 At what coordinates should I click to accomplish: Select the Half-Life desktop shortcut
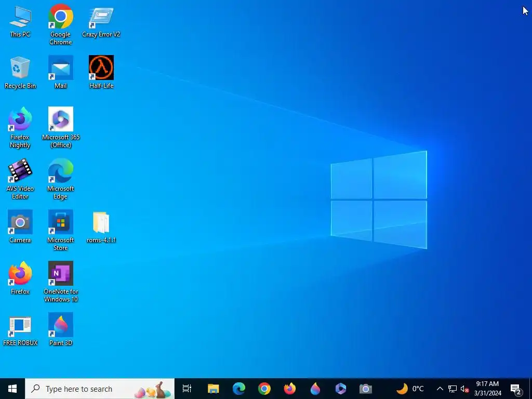click(101, 73)
